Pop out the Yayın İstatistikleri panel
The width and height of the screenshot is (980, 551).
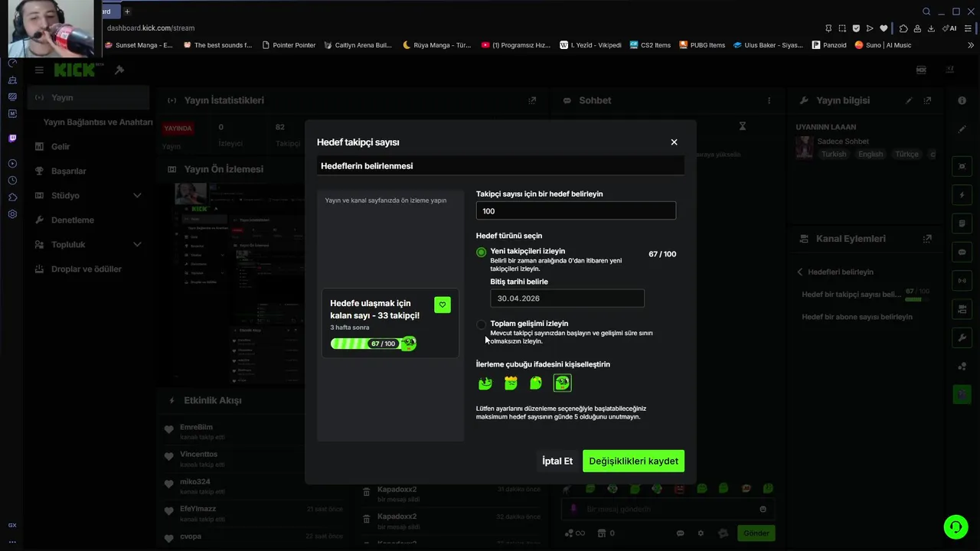point(532,100)
